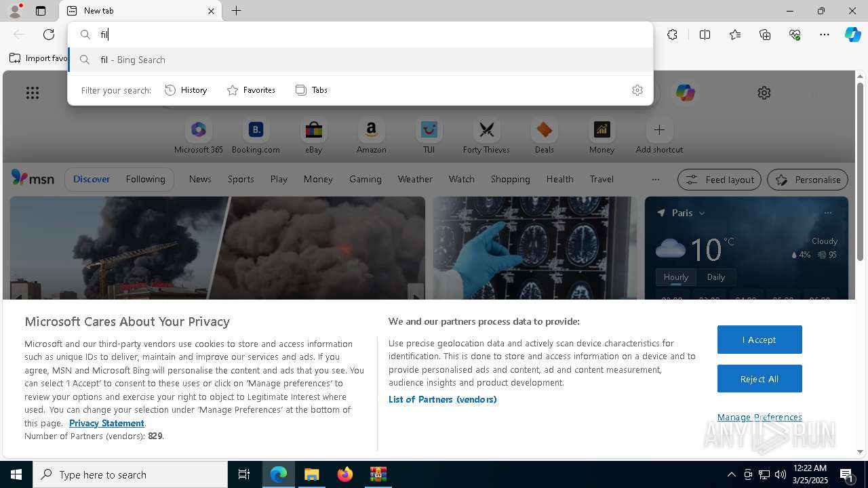Screen dimensions: 868x488
Task: Filter search by History
Action: click(186, 90)
